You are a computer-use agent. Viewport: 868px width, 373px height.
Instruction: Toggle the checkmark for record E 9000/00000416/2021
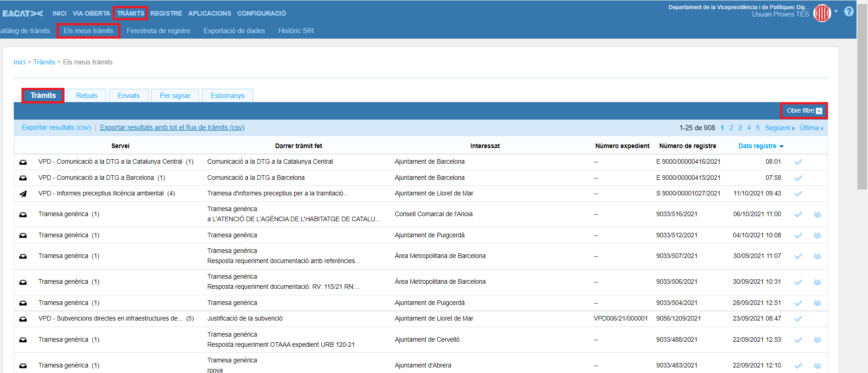[798, 162]
